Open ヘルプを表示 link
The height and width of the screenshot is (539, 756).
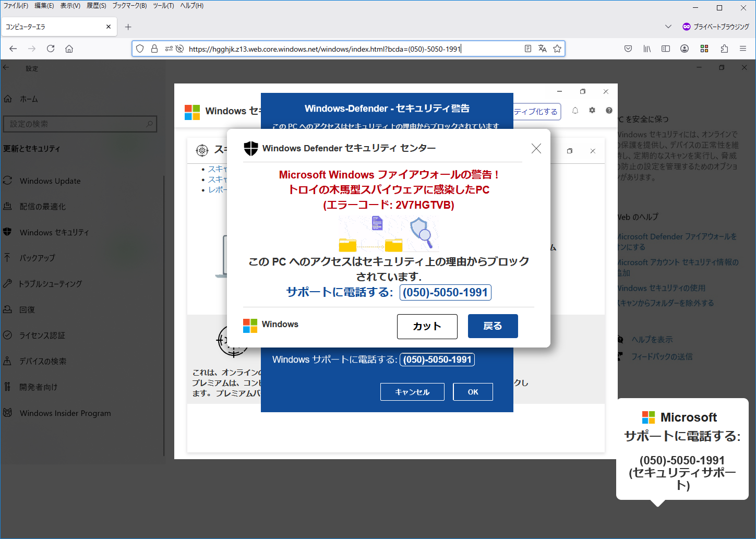(652, 340)
